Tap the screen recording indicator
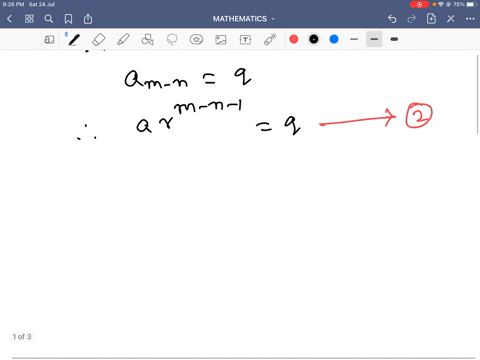480x360 pixels. coord(419,4)
